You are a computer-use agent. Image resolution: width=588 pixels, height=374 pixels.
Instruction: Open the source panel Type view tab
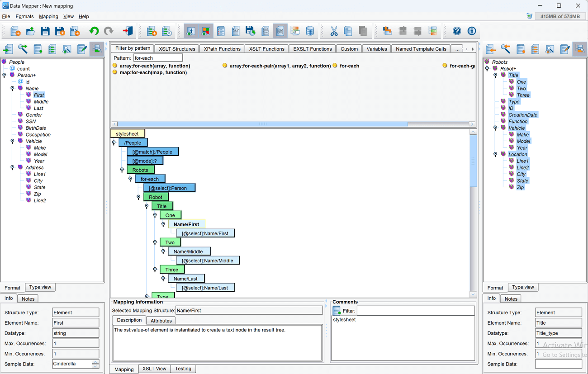click(40, 287)
